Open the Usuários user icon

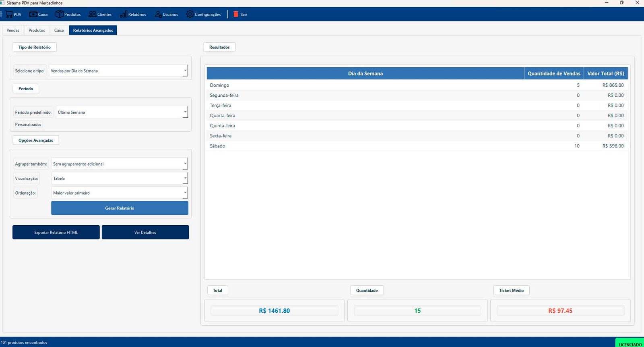click(x=158, y=14)
